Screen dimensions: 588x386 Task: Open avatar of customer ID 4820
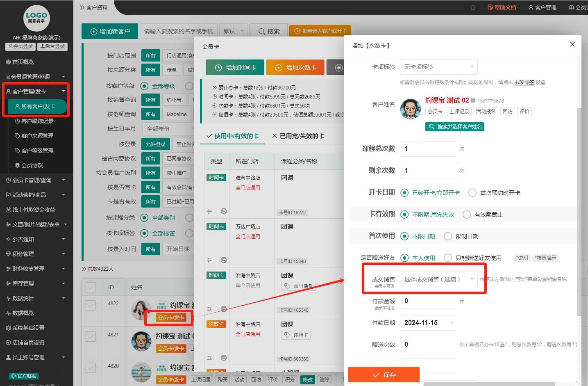(x=141, y=372)
